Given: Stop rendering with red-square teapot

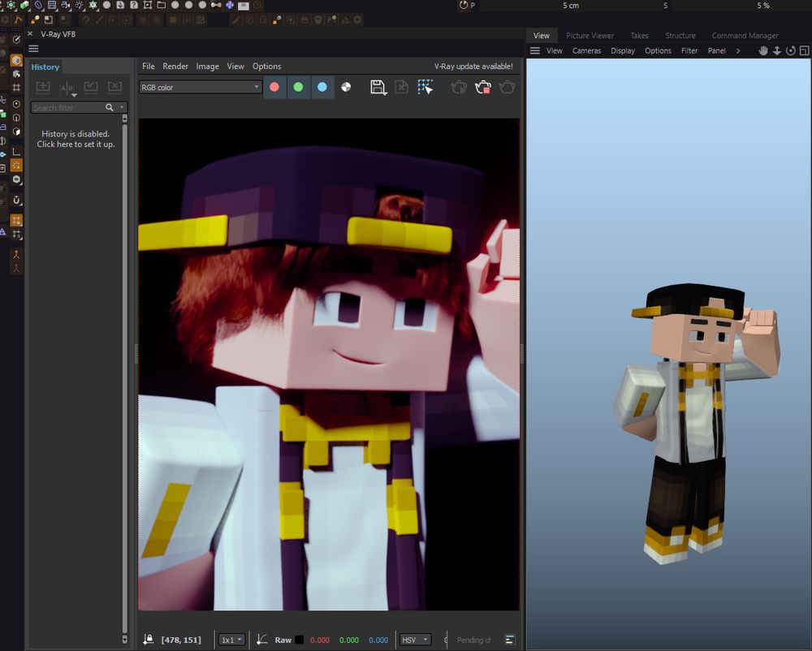Looking at the screenshot, I should [x=482, y=88].
